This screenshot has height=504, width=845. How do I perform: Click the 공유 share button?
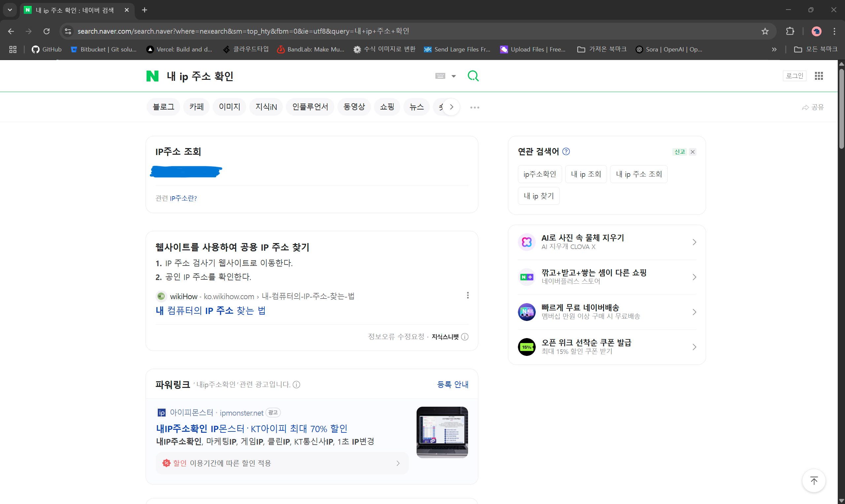[813, 107]
